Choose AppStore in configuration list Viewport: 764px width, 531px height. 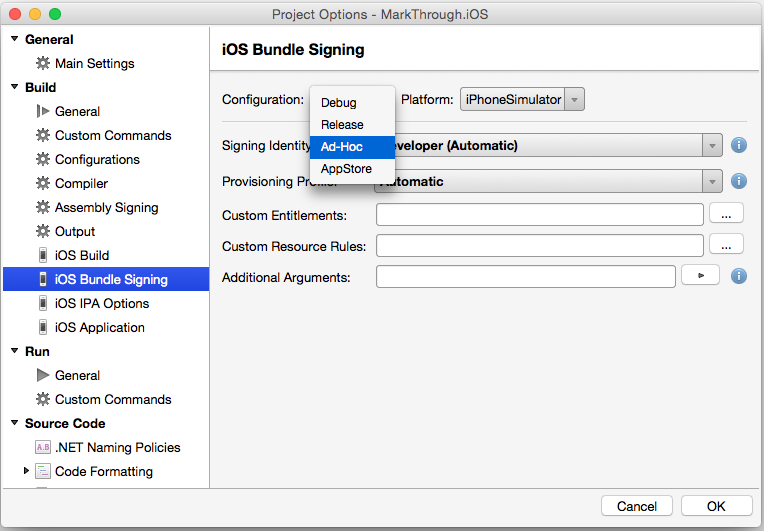pyautogui.click(x=346, y=169)
